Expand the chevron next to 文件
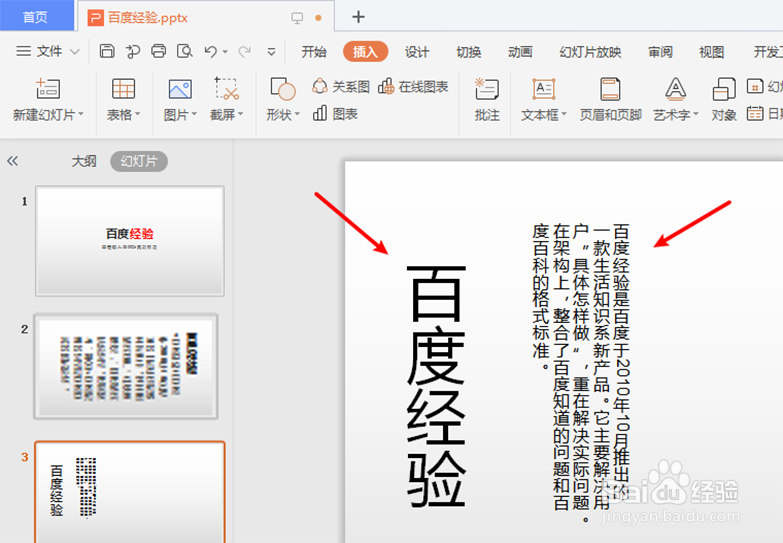 74,51
